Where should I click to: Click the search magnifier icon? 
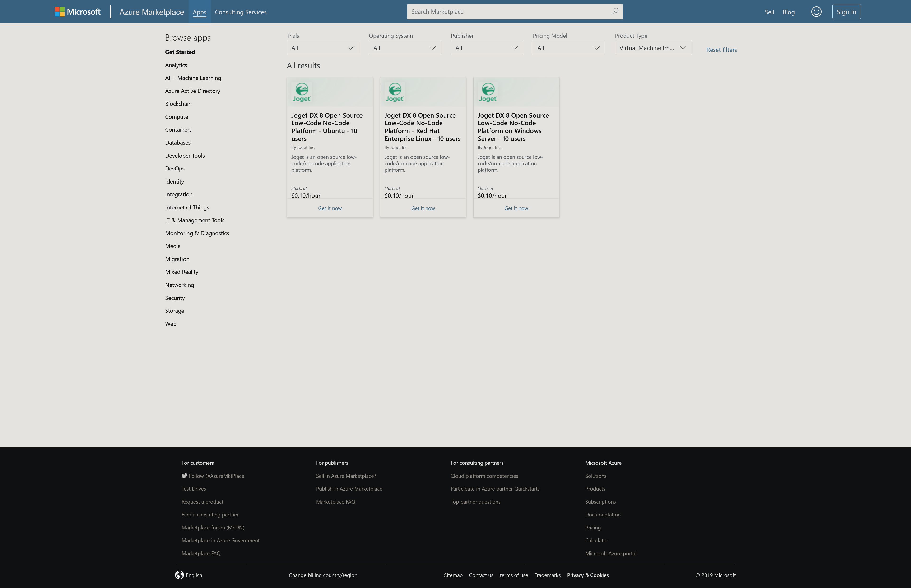[x=615, y=11]
